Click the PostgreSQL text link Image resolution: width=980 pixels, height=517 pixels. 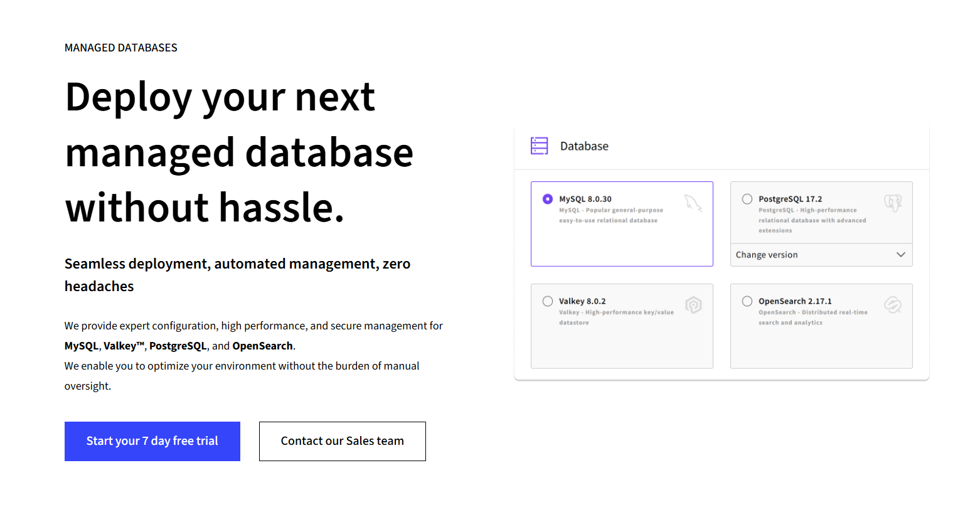pos(178,346)
